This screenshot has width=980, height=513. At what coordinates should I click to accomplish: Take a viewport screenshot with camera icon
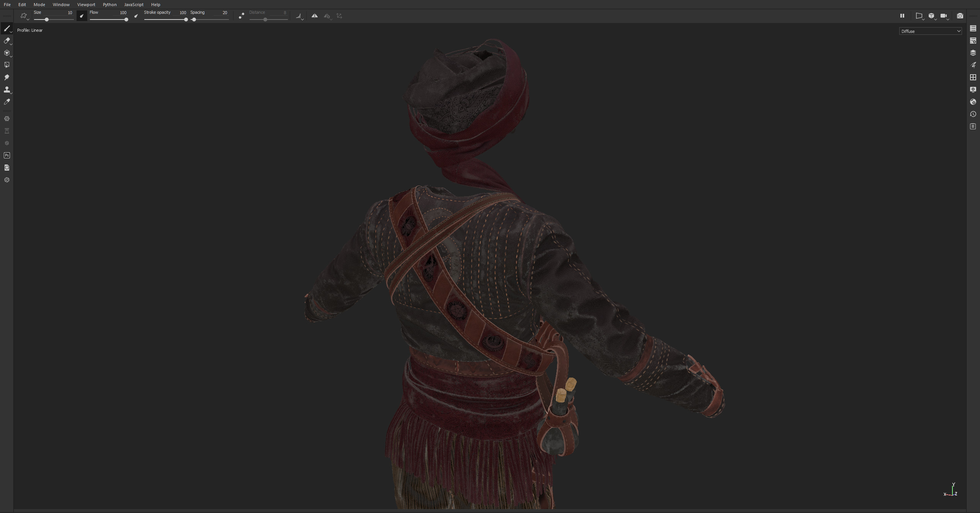click(x=960, y=16)
